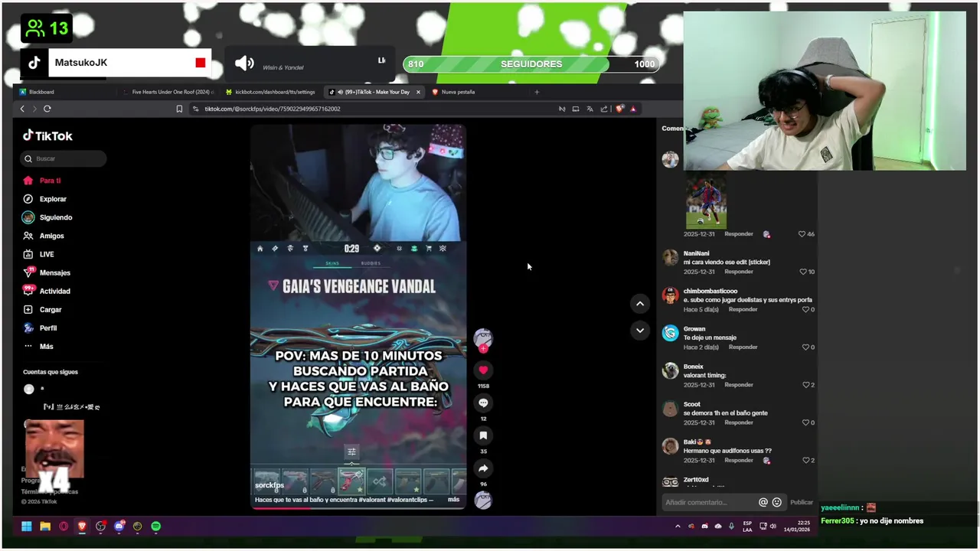Like NaniNani's comment heart
Viewport: 980px width, 551px height.
point(803,272)
